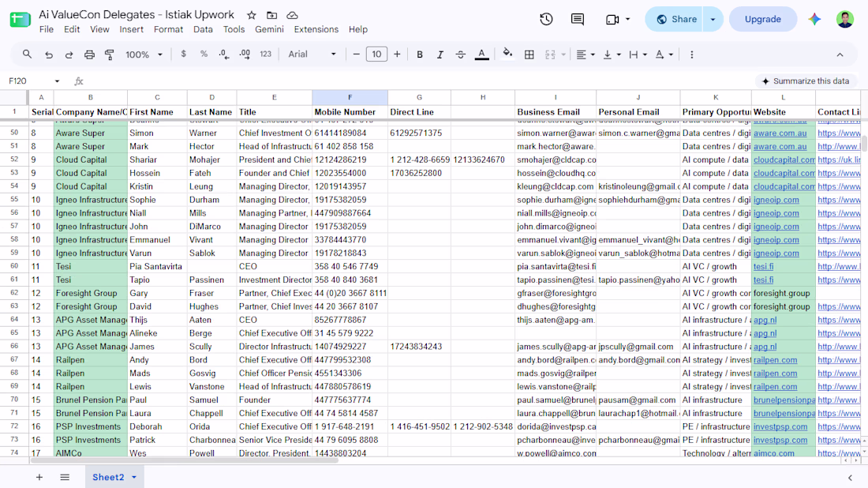Undo the last action
The width and height of the screenshot is (868, 488).
tap(49, 54)
